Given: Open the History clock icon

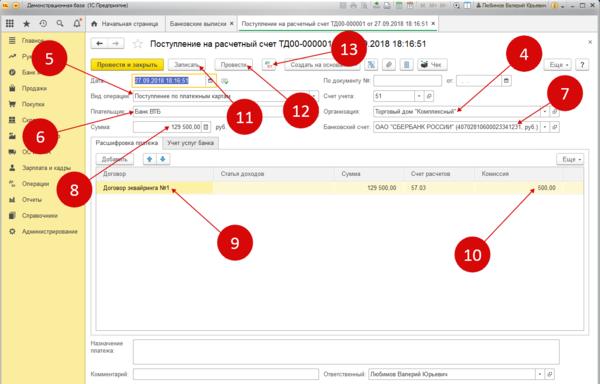Looking at the screenshot, I should tap(43, 24).
